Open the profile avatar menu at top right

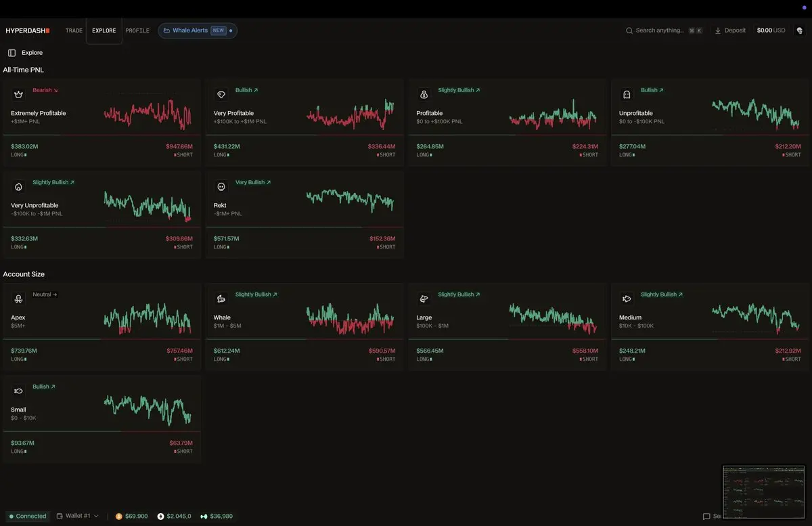(x=800, y=30)
